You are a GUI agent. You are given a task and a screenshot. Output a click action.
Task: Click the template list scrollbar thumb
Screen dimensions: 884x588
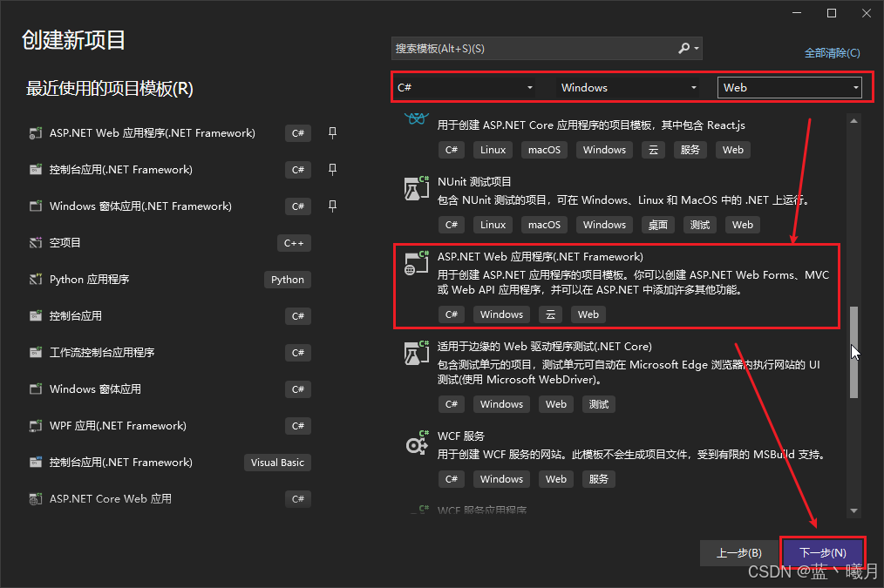pyautogui.click(x=853, y=353)
